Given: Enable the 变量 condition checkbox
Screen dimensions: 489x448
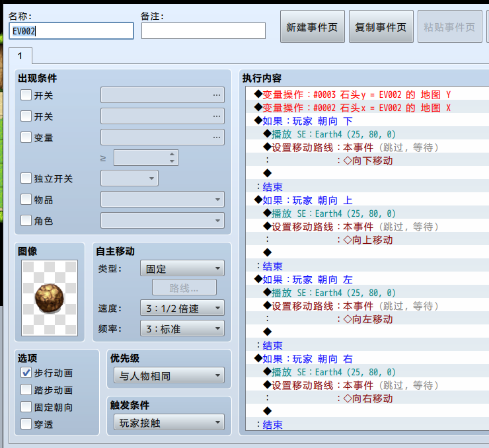Looking at the screenshot, I should pyautogui.click(x=26, y=137).
